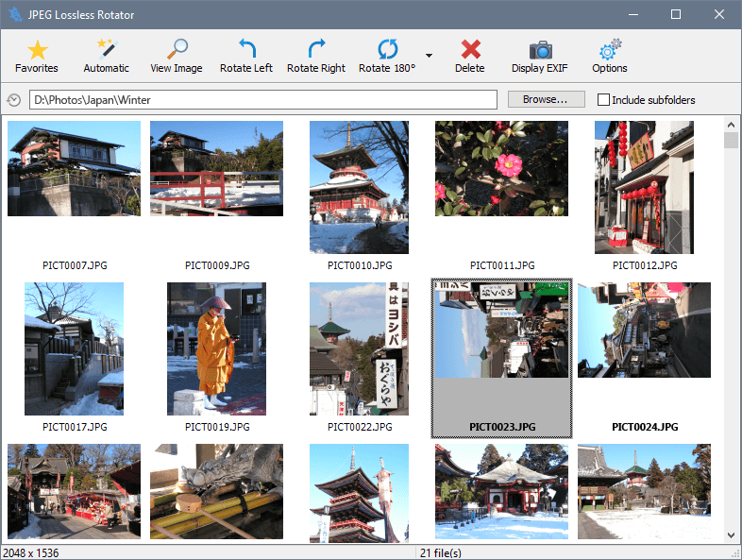This screenshot has width=742, height=560.
Task: Display EXIF data with the camera icon
Action: [541, 57]
